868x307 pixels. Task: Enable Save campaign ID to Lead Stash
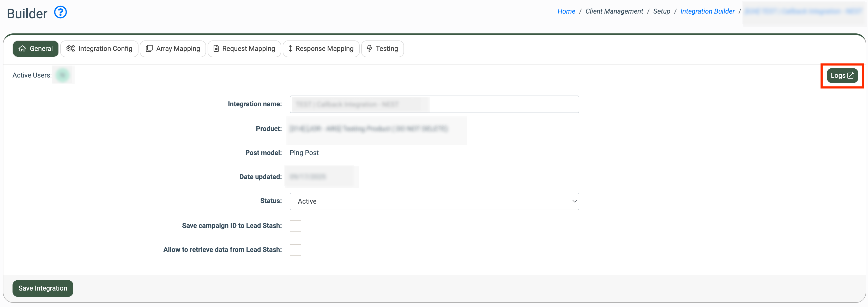(x=295, y=226)
